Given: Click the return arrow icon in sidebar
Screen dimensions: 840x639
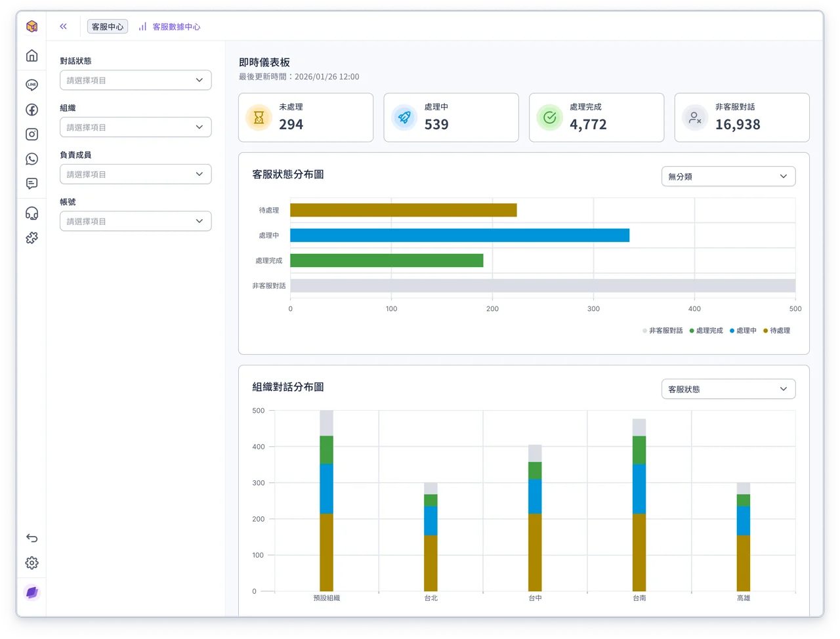Looking at the screenshot, I should [31, 538].
